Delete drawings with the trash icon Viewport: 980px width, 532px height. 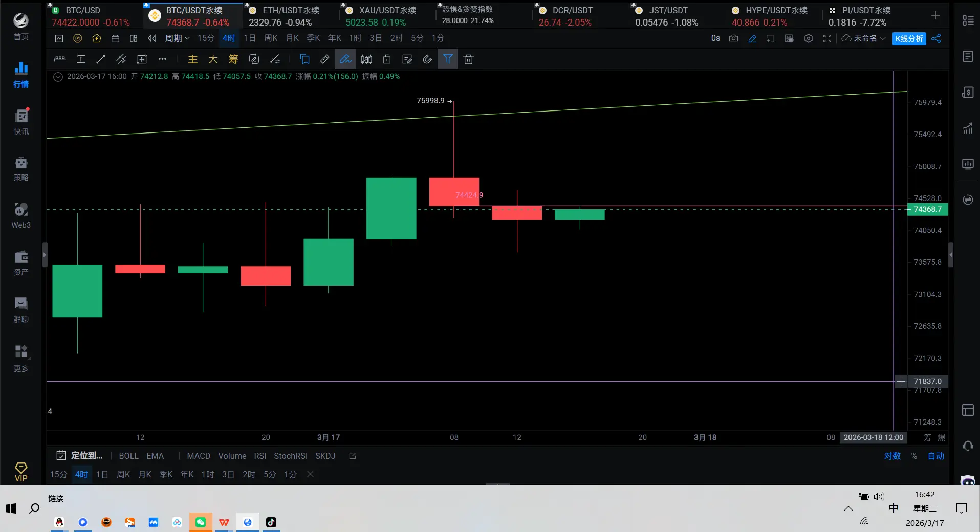point(468,59)
